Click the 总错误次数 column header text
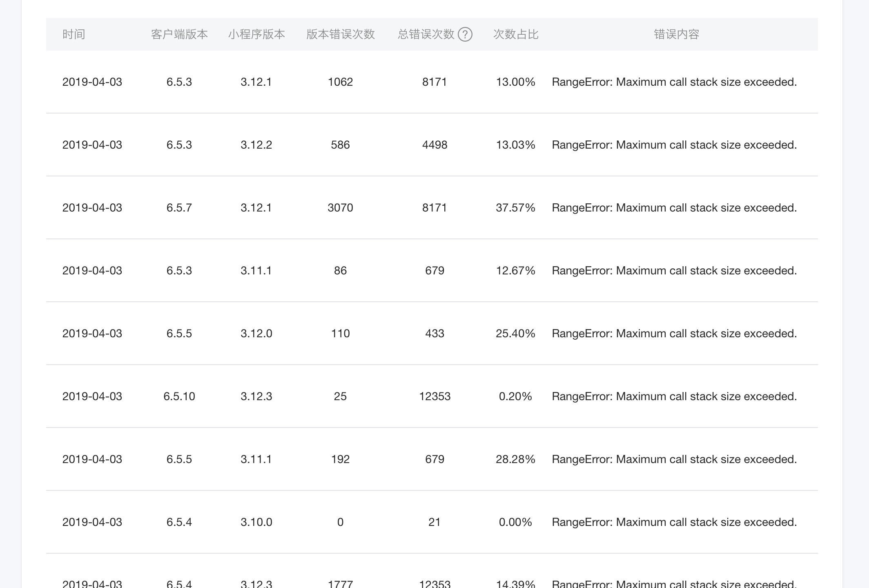869x588 pixels. pyautogui.click(x=426, y=34)
